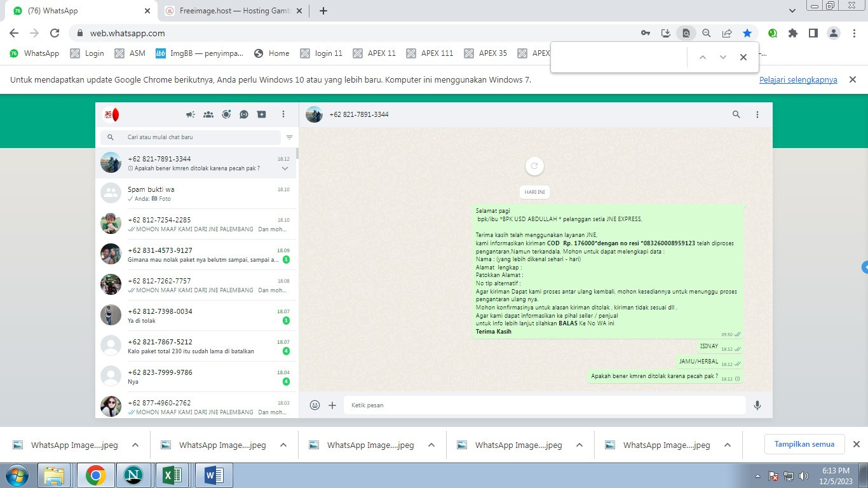The image size is (868, 488).
Task: Share this page using the share icon
Action: coord(727,33)
